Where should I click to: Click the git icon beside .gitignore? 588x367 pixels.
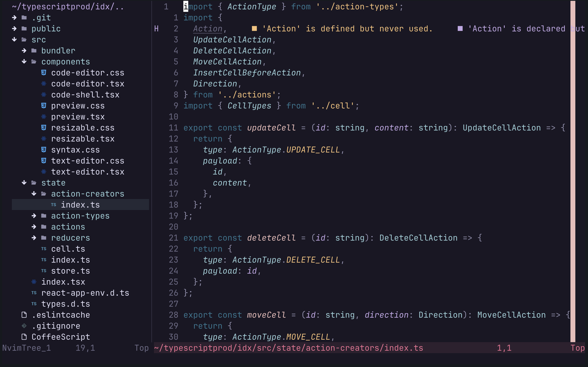(x=24, y=326)
